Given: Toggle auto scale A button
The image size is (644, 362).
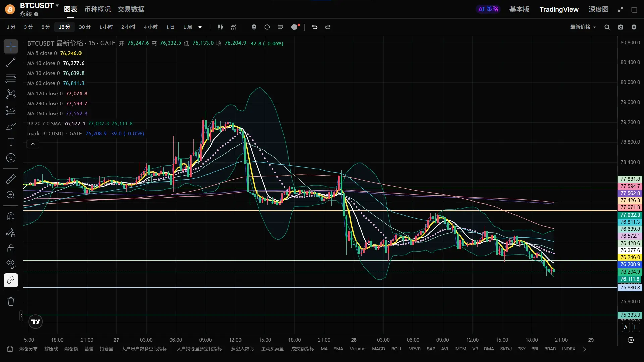Looking at the screenshot, I should tap(626, 328).
